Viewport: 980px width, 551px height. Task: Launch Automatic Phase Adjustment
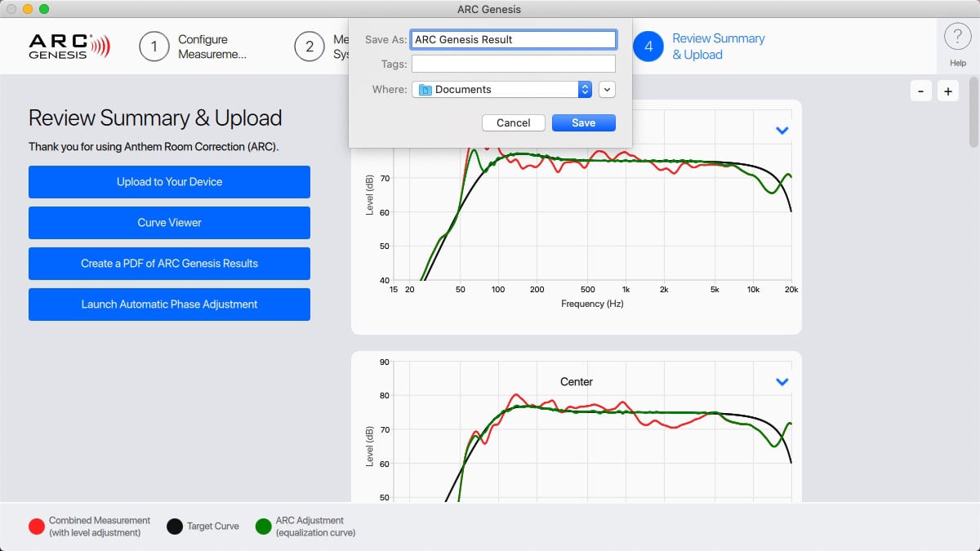click(169, 304)
